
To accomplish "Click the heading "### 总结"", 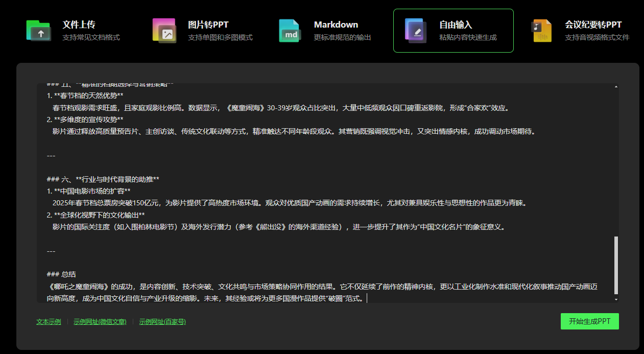I will pyautogui.click(x=61, y=274).
